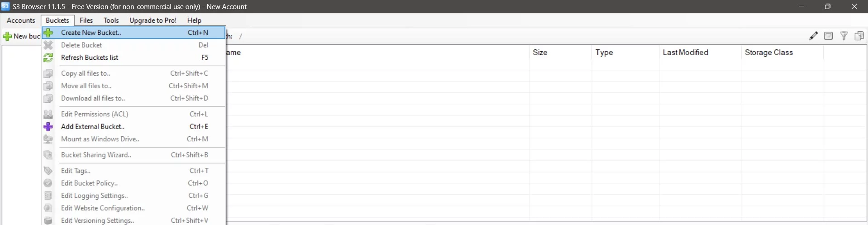Click the Refresh Buckets list arrows icon
868x225 pixels.
point(48,57)
